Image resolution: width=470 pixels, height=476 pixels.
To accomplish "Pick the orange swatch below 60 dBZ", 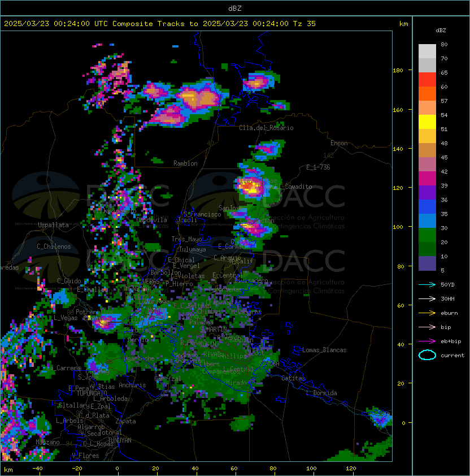I will [427, 94].
